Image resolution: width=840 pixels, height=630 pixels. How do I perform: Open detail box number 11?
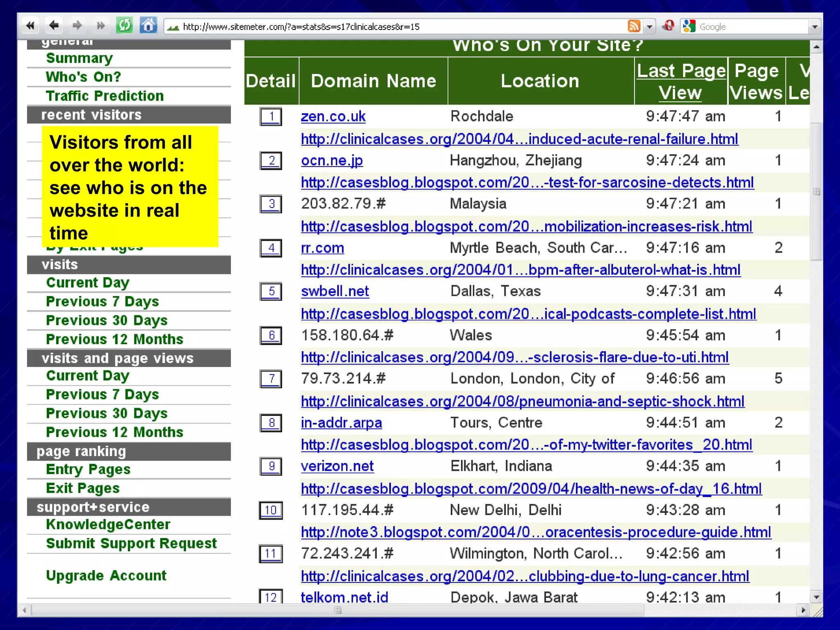tap(271, 554)
